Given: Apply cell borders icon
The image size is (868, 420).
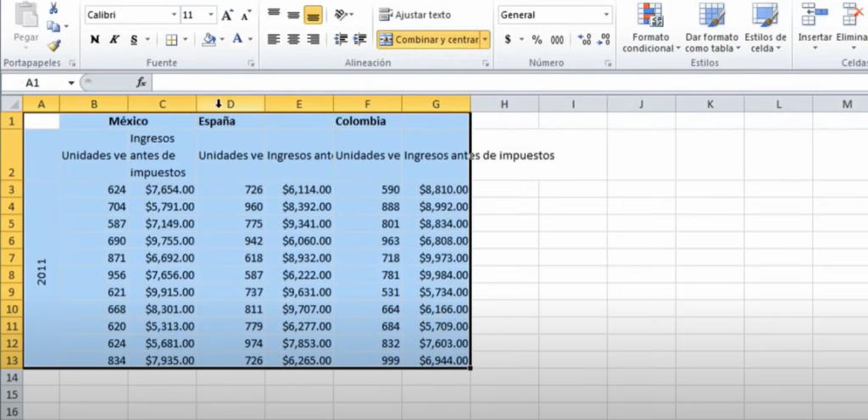Looking at the screenshot, I should [171, 39].
